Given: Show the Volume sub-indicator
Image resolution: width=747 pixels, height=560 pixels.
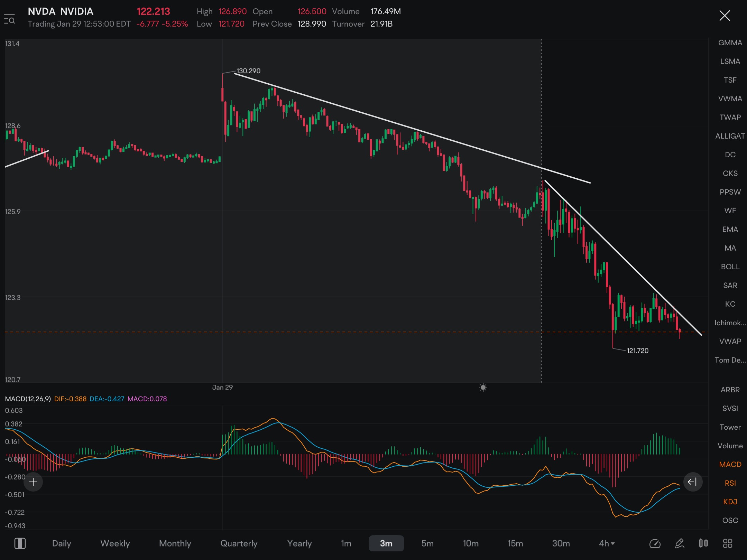Looking at the screenshot, I should coord(730,446).
